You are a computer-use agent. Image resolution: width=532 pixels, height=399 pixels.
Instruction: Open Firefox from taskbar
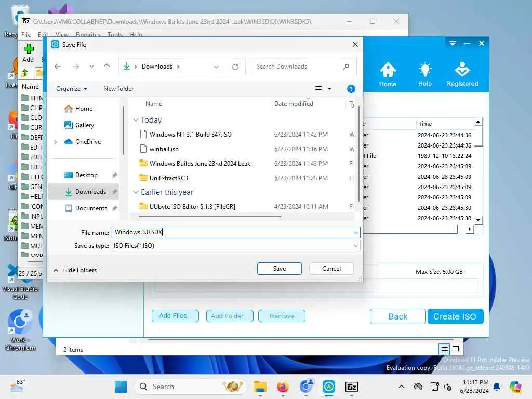[283, 387]
